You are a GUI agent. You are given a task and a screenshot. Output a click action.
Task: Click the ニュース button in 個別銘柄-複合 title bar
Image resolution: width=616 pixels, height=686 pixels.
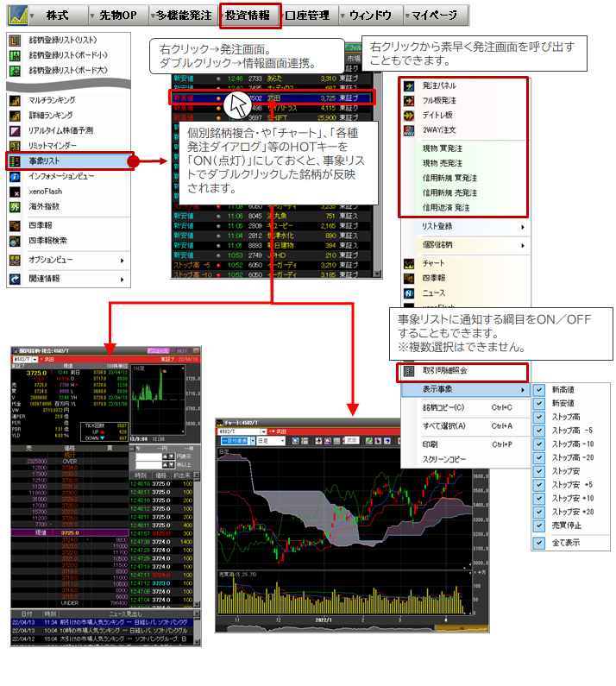[159, 351]
